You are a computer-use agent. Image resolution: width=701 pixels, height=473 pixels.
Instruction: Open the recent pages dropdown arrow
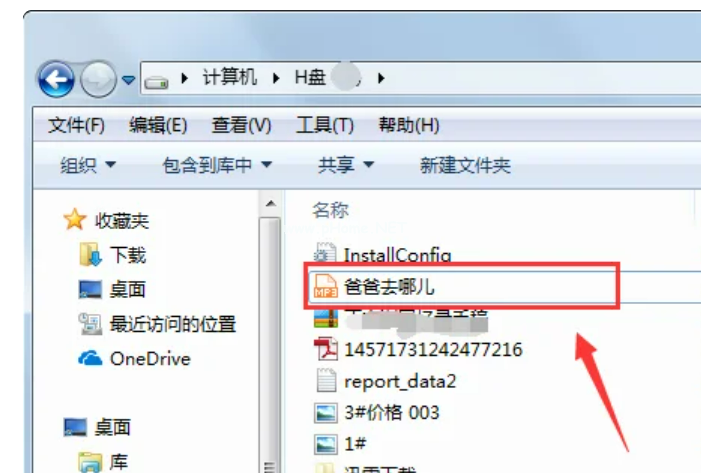click(x=128, y=80)
